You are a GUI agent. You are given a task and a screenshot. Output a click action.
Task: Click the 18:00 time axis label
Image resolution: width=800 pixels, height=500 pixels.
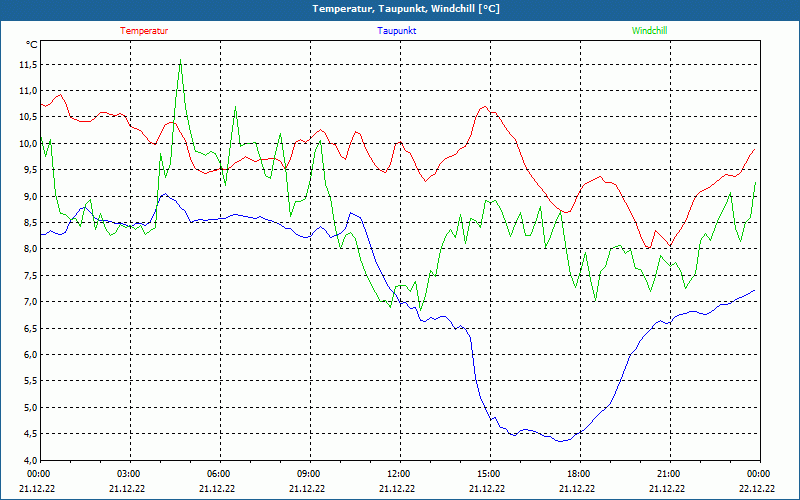point(580,474)
